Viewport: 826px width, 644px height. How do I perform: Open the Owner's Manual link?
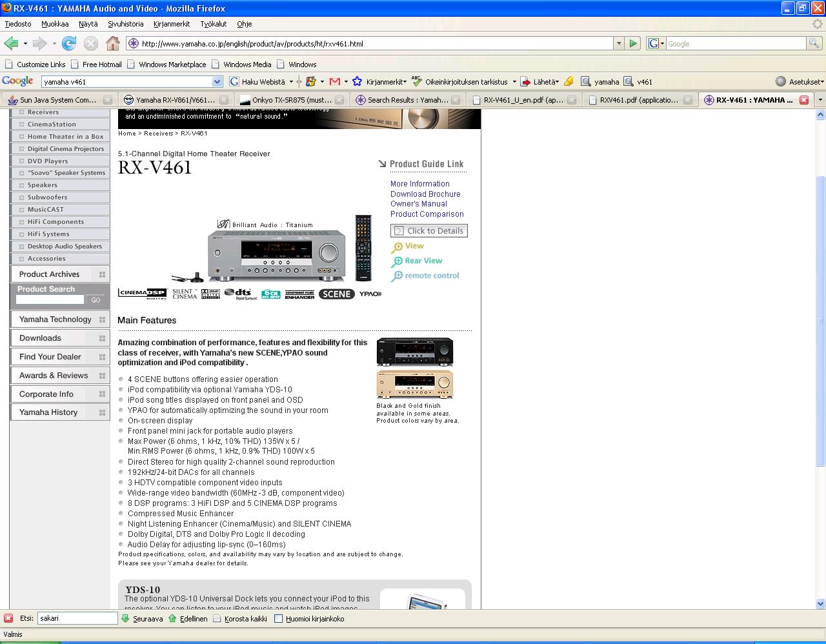(418, 204)
